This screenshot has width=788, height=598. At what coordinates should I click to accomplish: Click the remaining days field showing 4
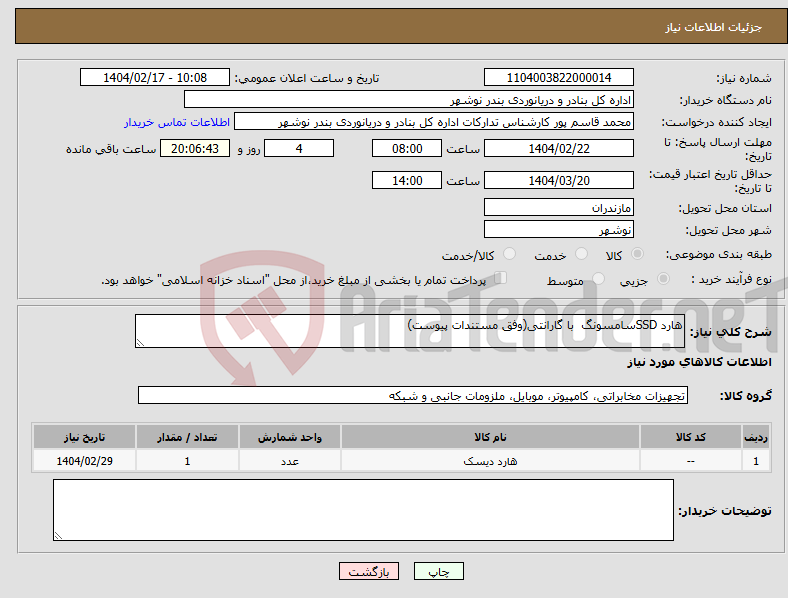(x=299, y=148)
